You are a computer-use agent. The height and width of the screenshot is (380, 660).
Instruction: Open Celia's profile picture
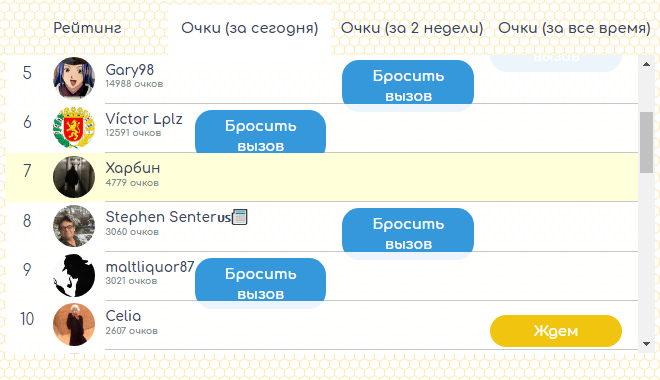74,324
